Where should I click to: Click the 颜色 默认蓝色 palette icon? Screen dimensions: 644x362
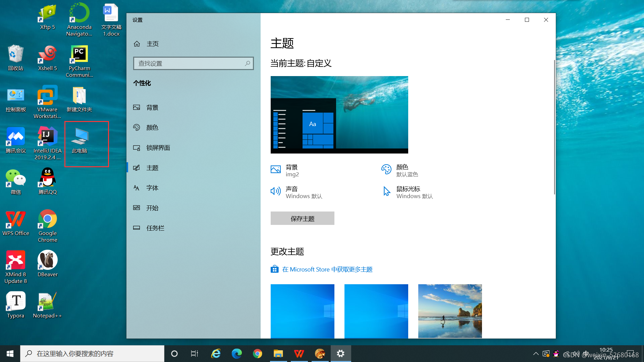(386, 170)
